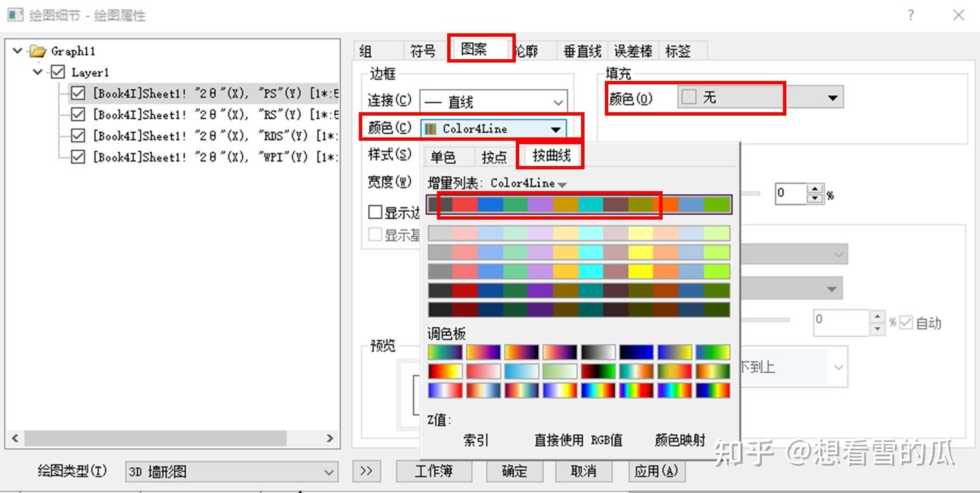
Task: Open the 增量列表 Color4Line dropdown
Action: [x=562, y=182]
